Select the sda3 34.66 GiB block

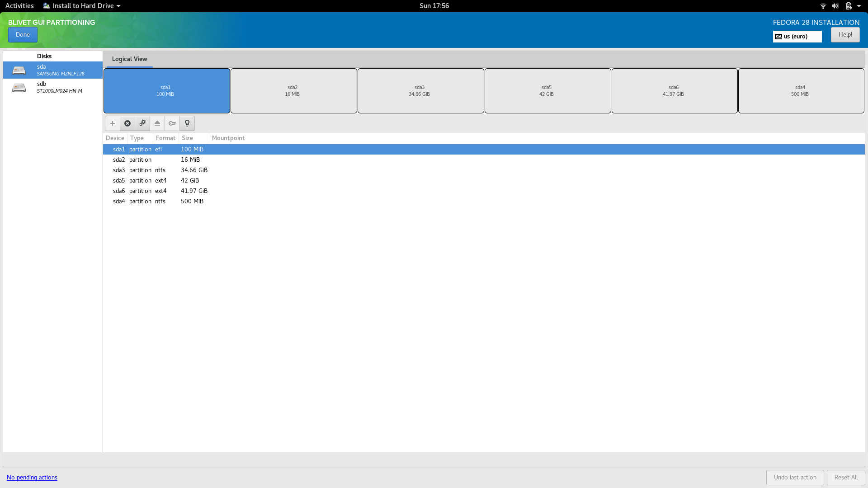(421, 91)
